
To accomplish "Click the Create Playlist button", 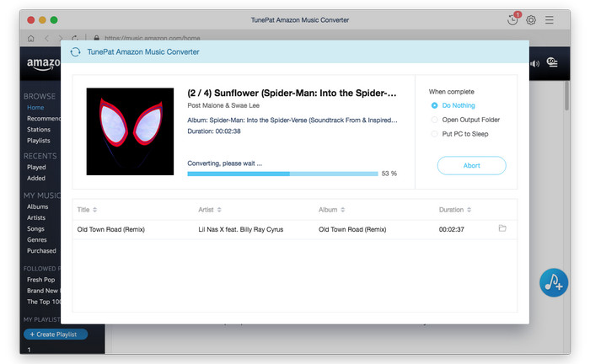I will click(56, 334).
